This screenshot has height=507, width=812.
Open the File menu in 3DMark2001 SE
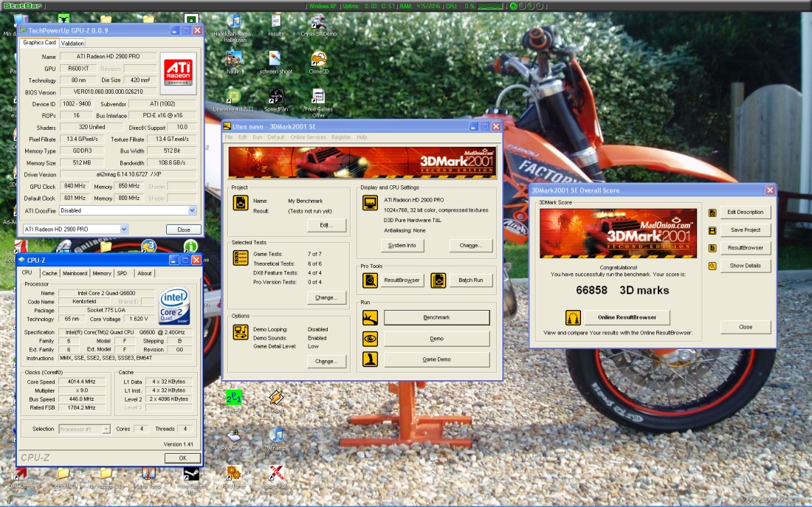[228, 137]
